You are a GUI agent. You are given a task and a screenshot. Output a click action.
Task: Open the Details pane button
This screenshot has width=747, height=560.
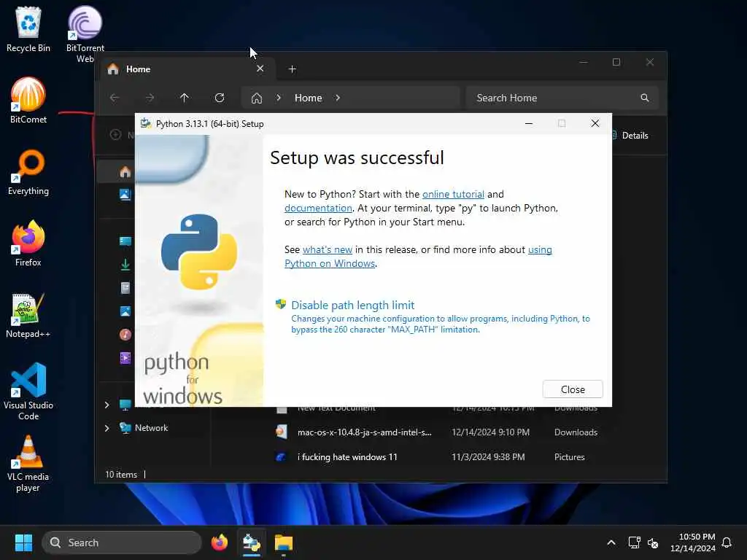click(630, 135)
